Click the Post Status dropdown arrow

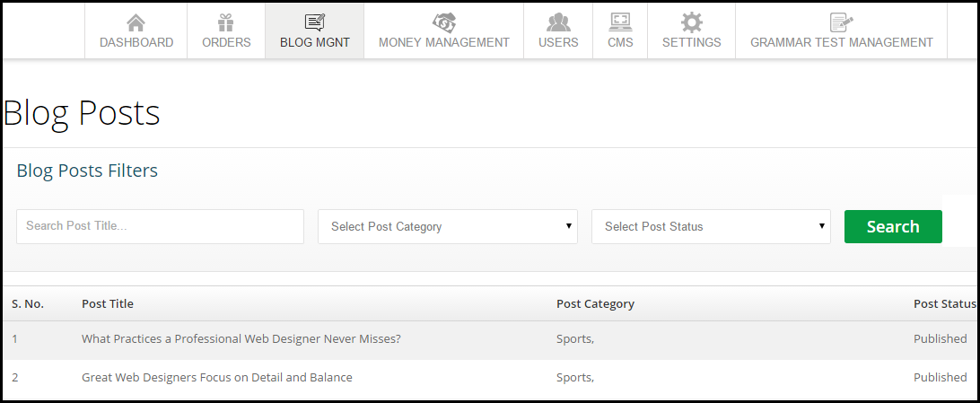[x=821, y=225]
